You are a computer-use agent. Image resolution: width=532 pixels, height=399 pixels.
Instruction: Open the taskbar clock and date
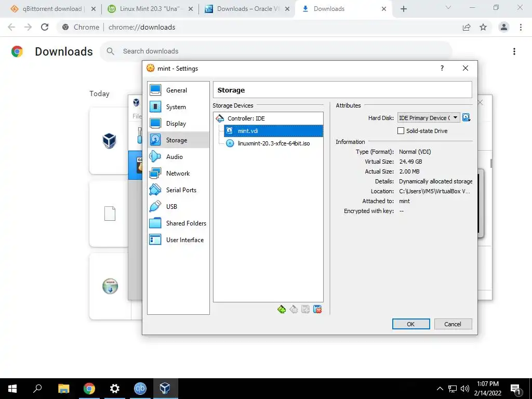[488, 389]
